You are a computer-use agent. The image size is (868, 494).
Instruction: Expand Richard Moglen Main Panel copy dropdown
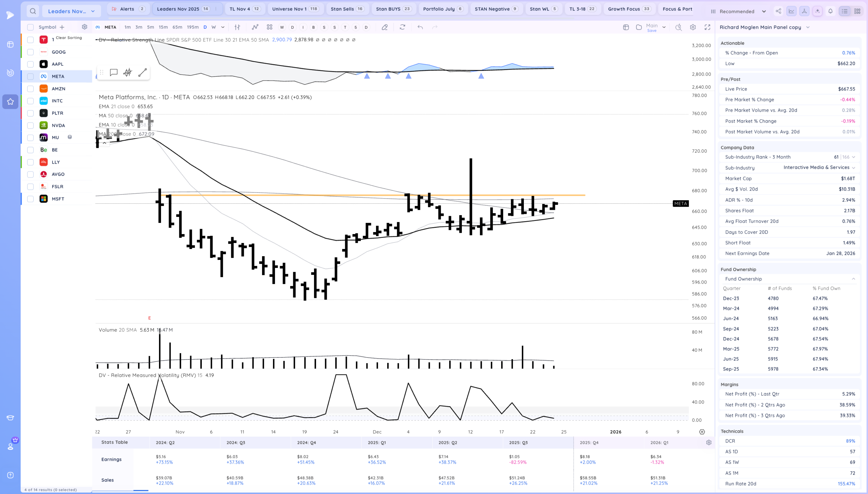808,27
